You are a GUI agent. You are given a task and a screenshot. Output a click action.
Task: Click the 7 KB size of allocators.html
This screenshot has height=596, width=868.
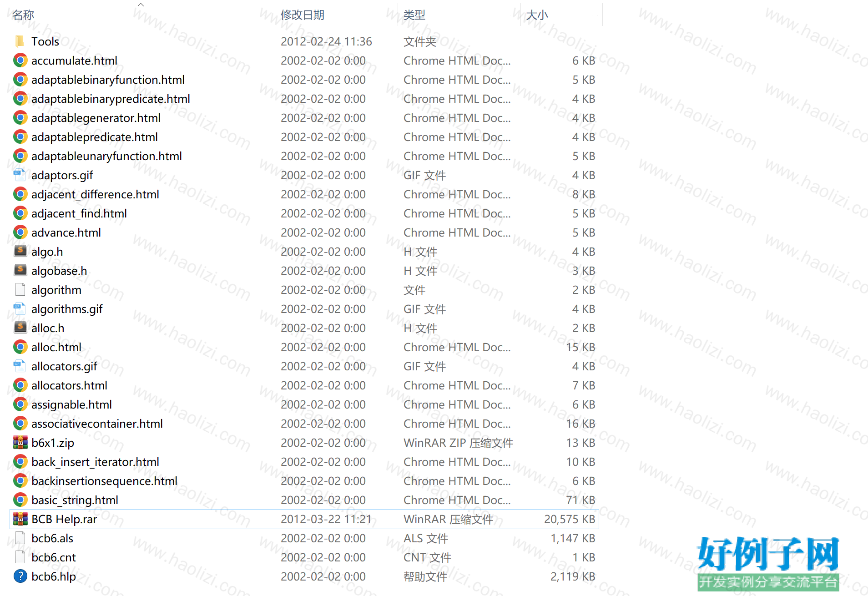point(584,385)
